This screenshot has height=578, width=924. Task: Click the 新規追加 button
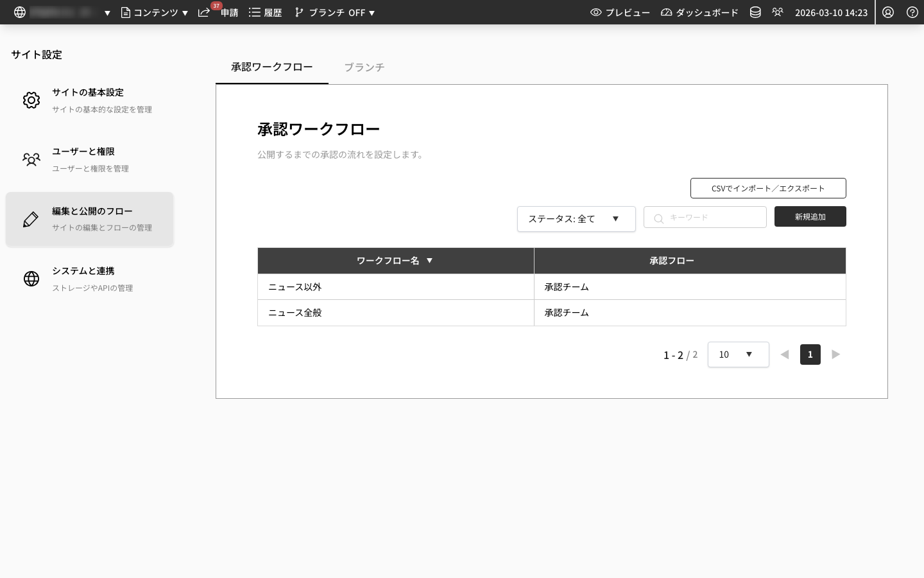[x=810, y=216]
